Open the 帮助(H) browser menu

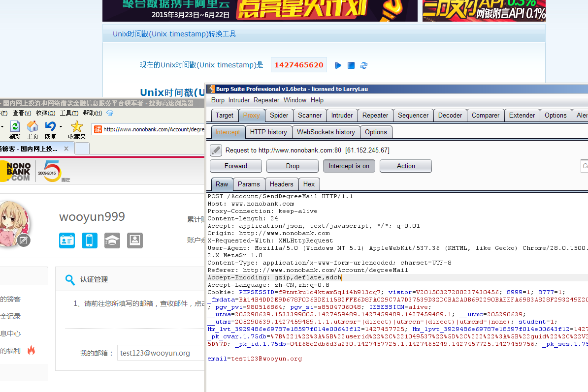[92, 113]
